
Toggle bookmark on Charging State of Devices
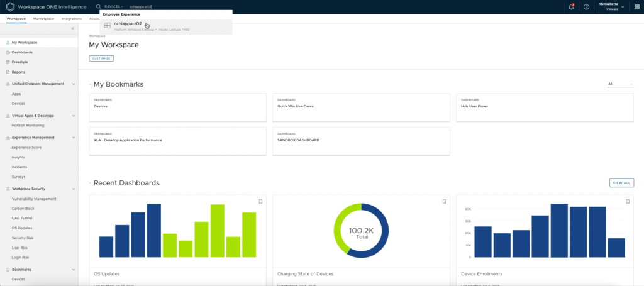click(x=444, y=202)
